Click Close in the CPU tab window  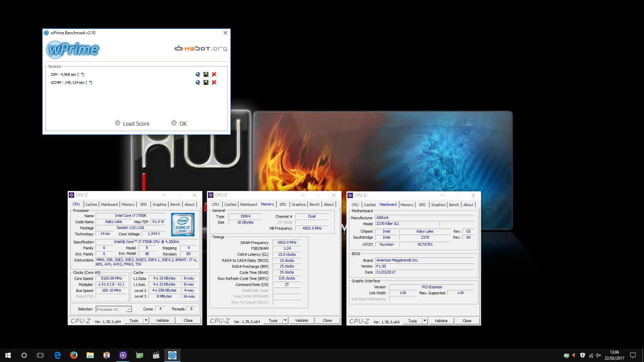(x=188, y=320)
